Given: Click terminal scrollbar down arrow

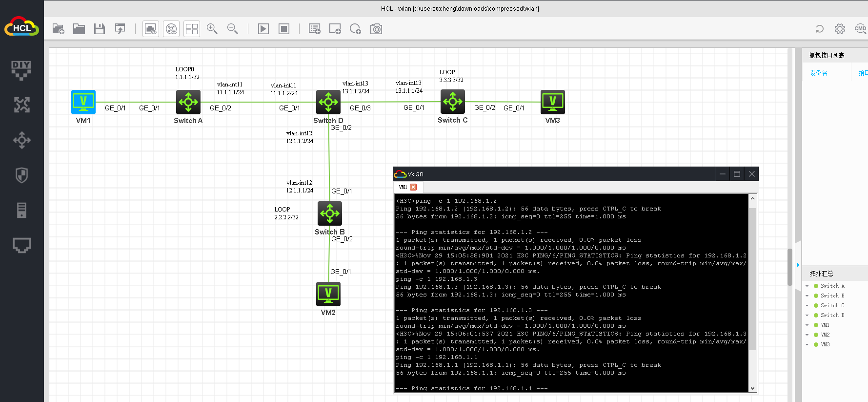Looking at the screenshot, I should pyautogui.click(x=752, y=388).
